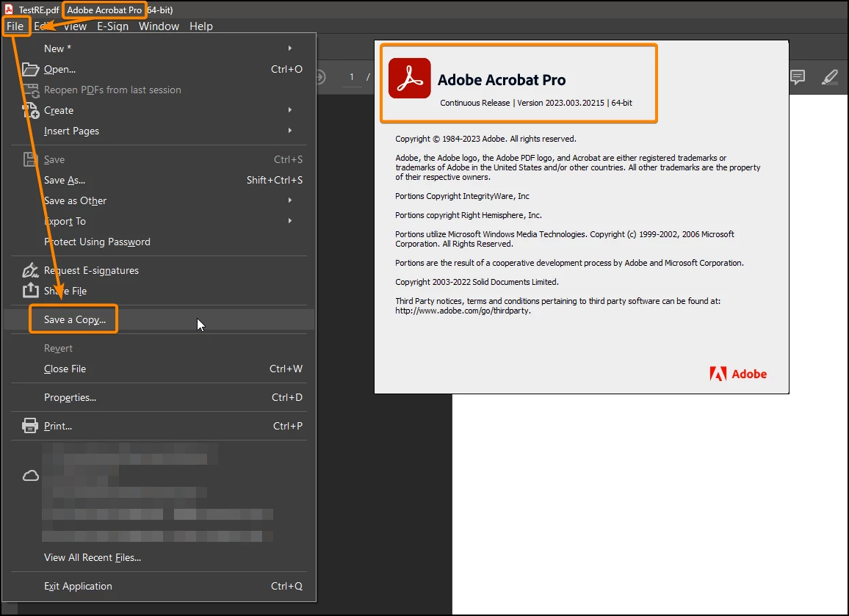This screenshot has width=849, height=616.
Task: Open the Help menu
Action: pyautogui.click(x=201, y=26)
